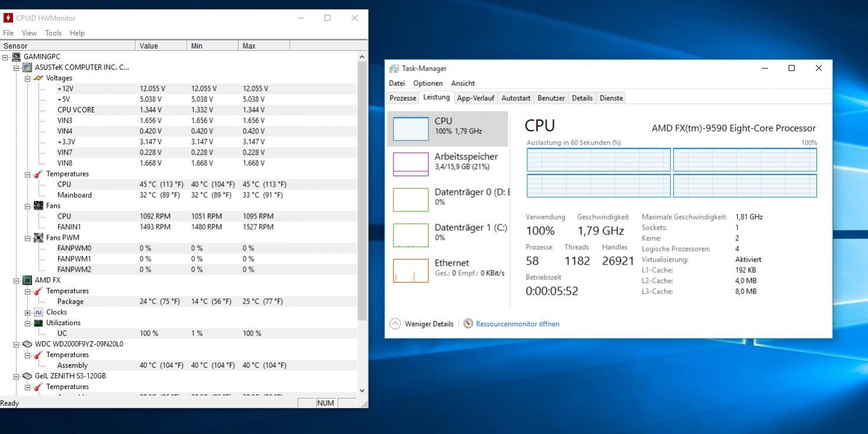Click the thermometer icon under AMD FX

click(39, 291)
